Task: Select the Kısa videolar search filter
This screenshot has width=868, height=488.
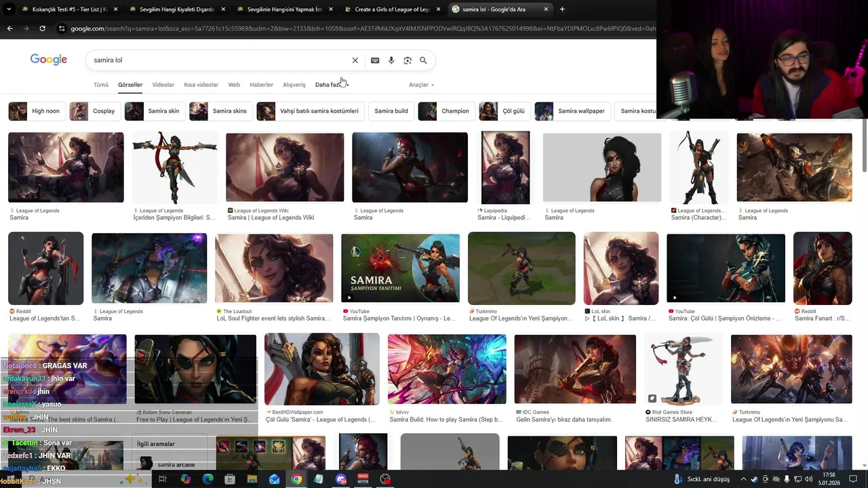Action: point(201,85)
